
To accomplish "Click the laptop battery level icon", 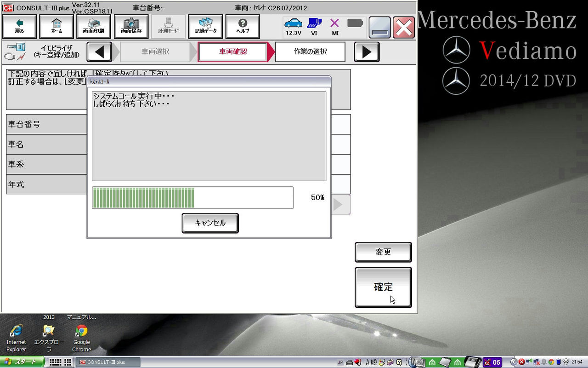I will (x=355, y=23).
